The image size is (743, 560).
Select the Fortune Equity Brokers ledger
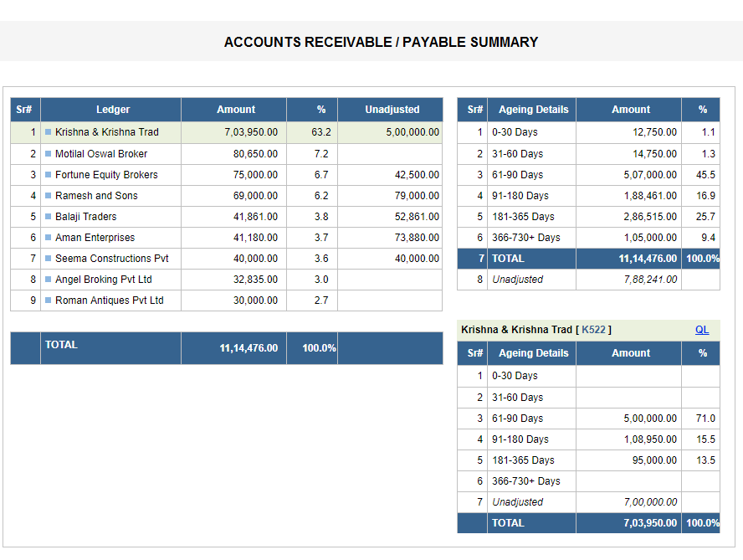point(106,174)
